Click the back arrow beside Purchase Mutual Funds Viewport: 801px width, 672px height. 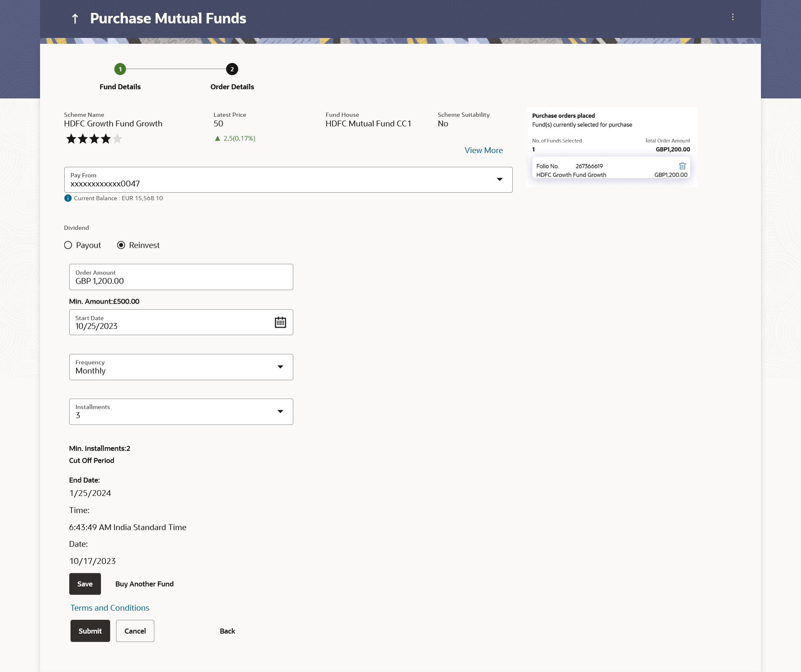click(75, 18)
